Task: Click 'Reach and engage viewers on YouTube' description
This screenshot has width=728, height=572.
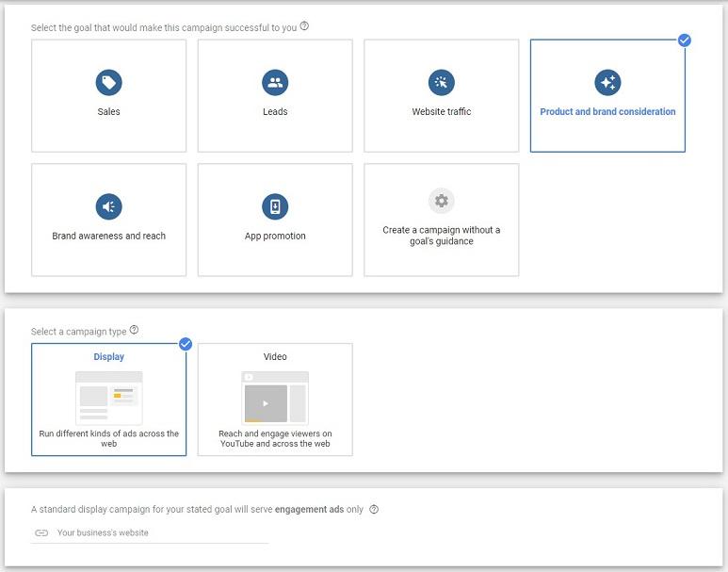Action: click(275, 438)
